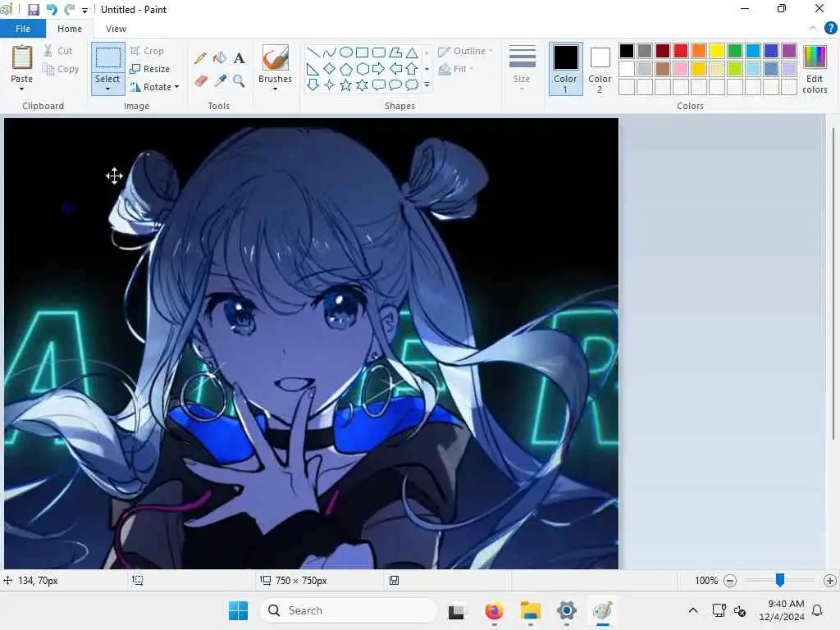This screenshot has height=630, width=840.
Task: Click the Rectangular selection tool
Action: coord(107,58)
